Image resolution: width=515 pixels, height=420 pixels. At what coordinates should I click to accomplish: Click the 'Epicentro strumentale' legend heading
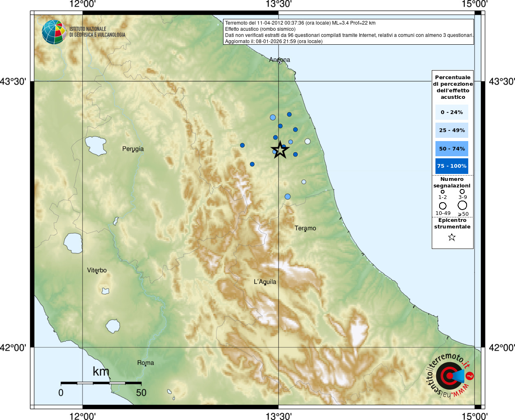click(x=452, y=224)
